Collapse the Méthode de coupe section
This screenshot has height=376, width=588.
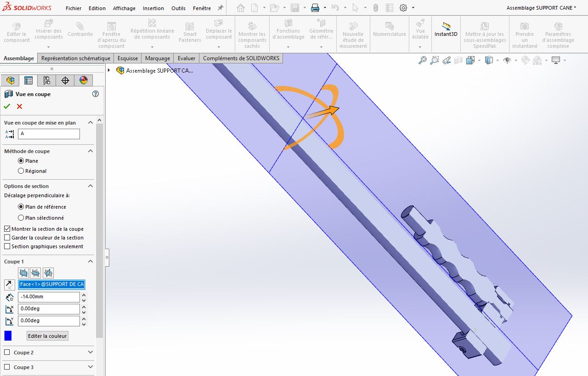[90, 151]
